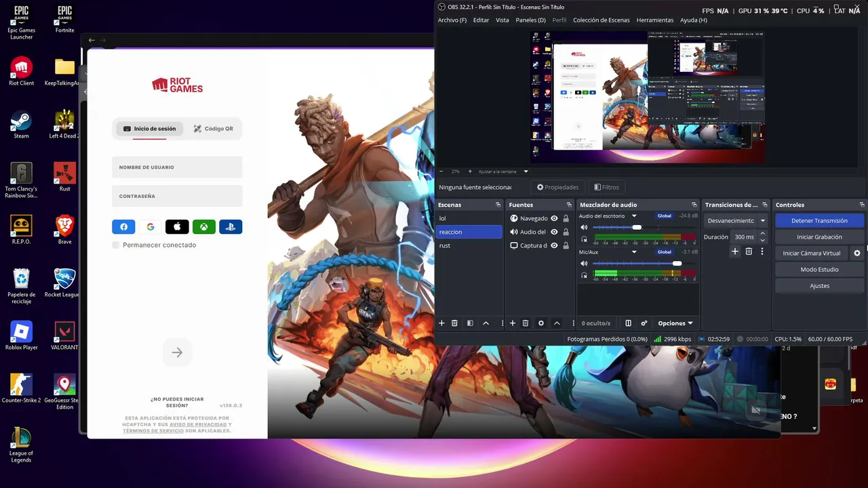This screenshot has height=488, width=868.
Task: Open the Vista menu in OBS
Action: [502, 20]
